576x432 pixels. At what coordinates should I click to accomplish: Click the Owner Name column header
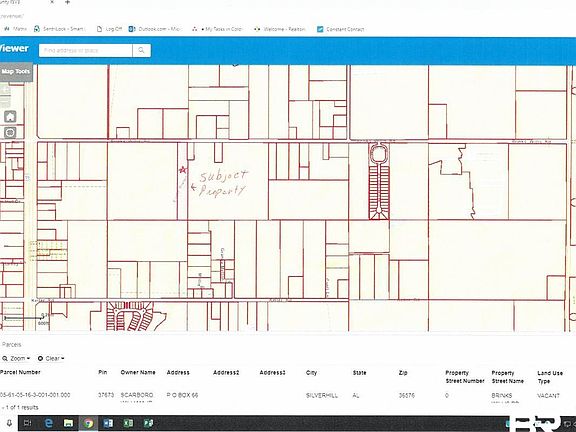point(138,372)
